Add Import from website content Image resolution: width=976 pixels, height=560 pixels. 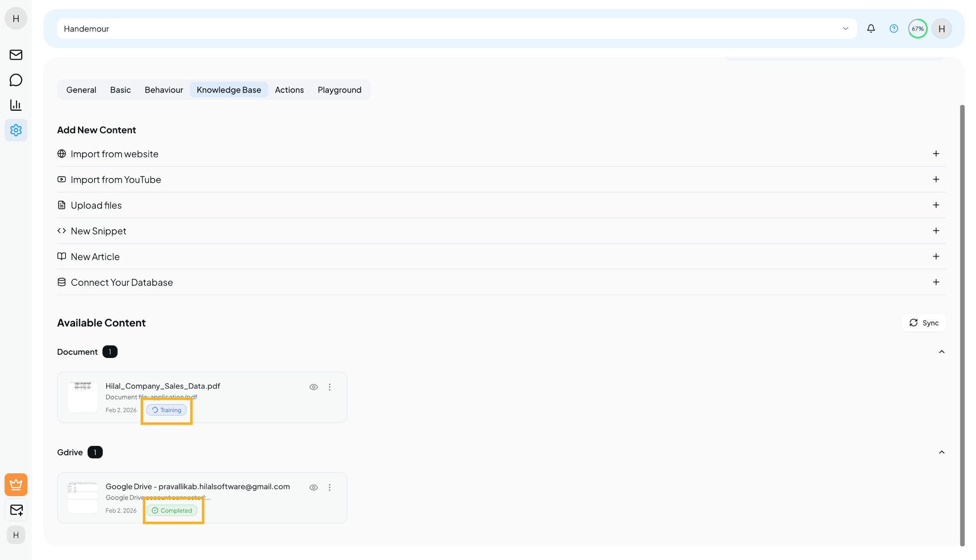pyautogui.click(x=936, y=153)
